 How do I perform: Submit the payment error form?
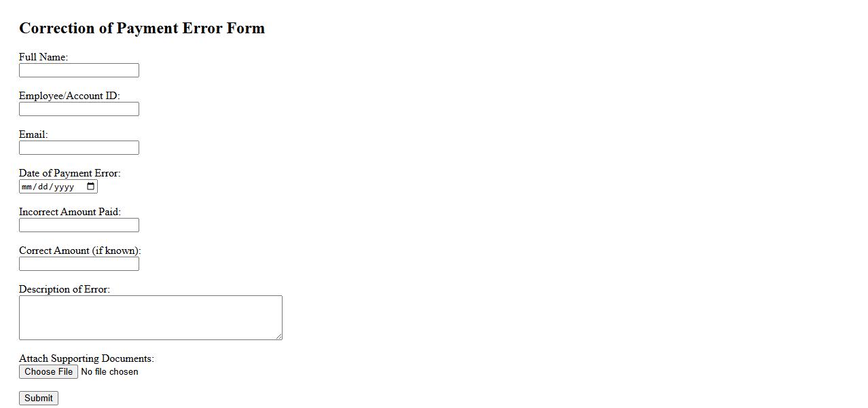pyautogui.click(x=39, y=398)
